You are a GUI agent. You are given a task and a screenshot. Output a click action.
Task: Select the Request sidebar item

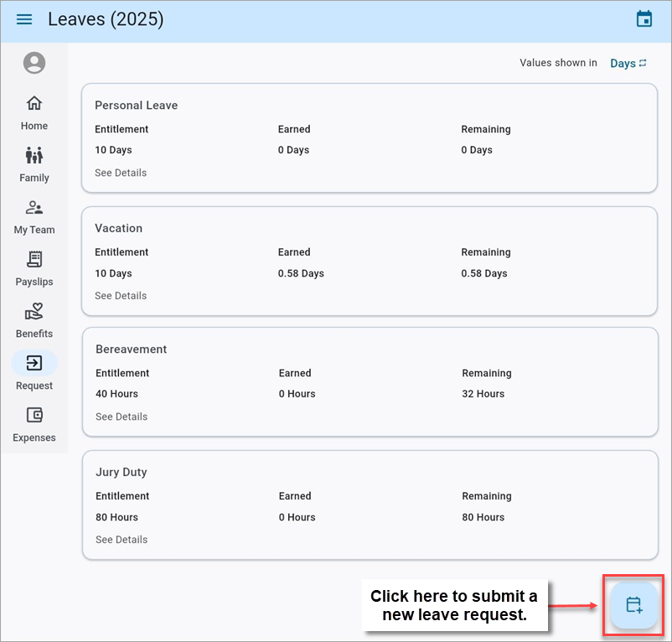click(34, 372)
